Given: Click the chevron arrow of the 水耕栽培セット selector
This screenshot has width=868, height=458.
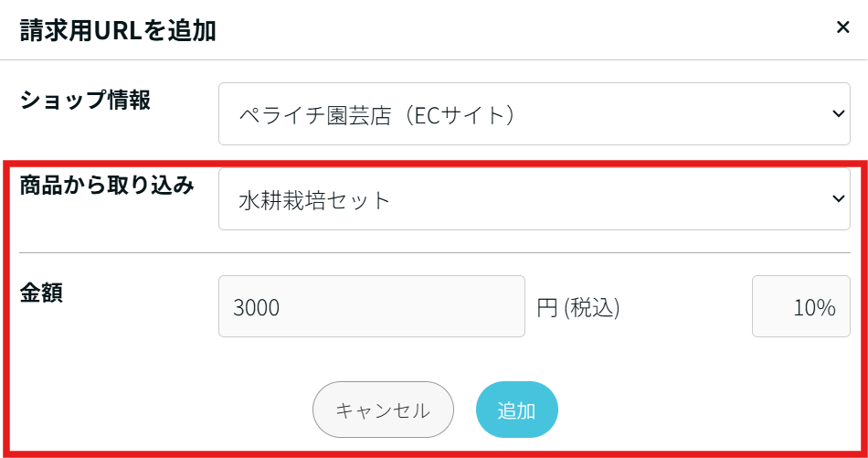Looking at the screenshot, I should pyautogui.click(x=838, y=199).
